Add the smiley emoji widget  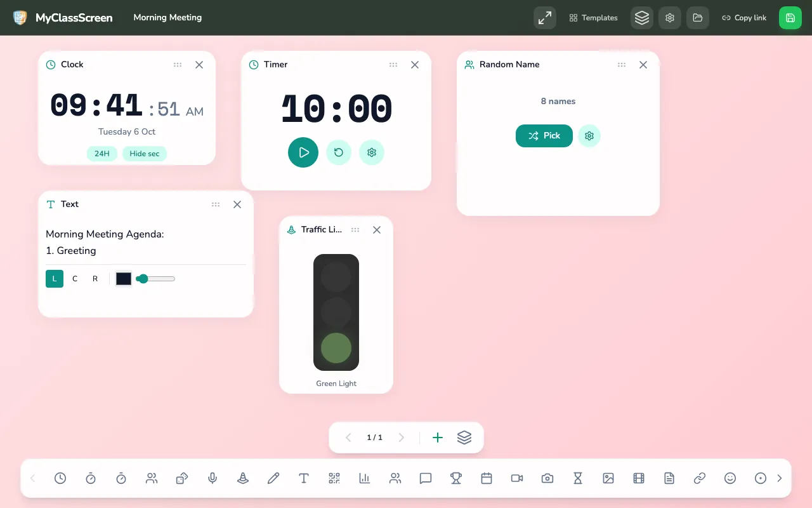730,478
